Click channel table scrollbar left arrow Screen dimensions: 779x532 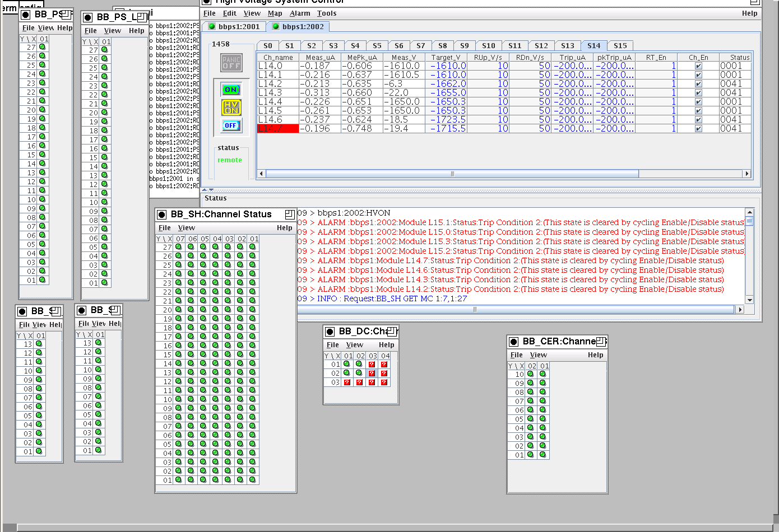pos(261,174)
